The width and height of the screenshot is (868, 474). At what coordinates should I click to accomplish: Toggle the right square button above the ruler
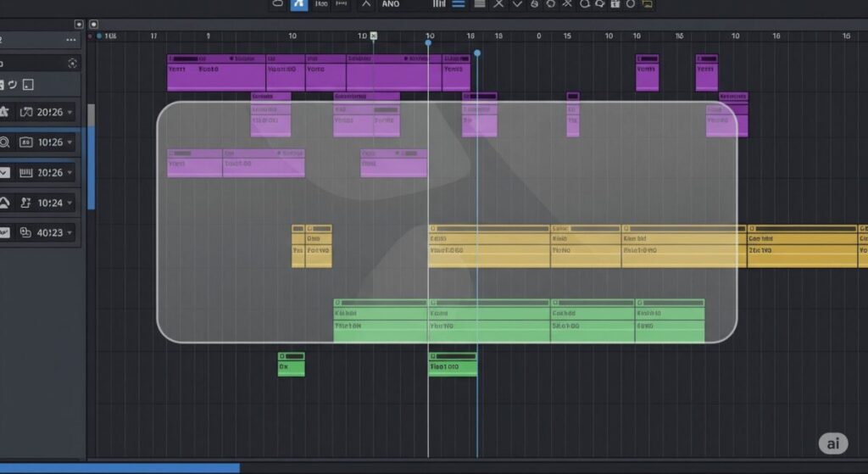point(93,25)
